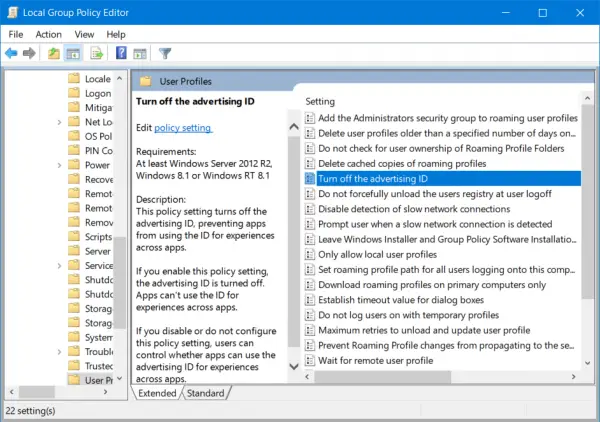This screenshot has height=422, width=600.
Task: Open the View menu
Action: click(84, 34)
